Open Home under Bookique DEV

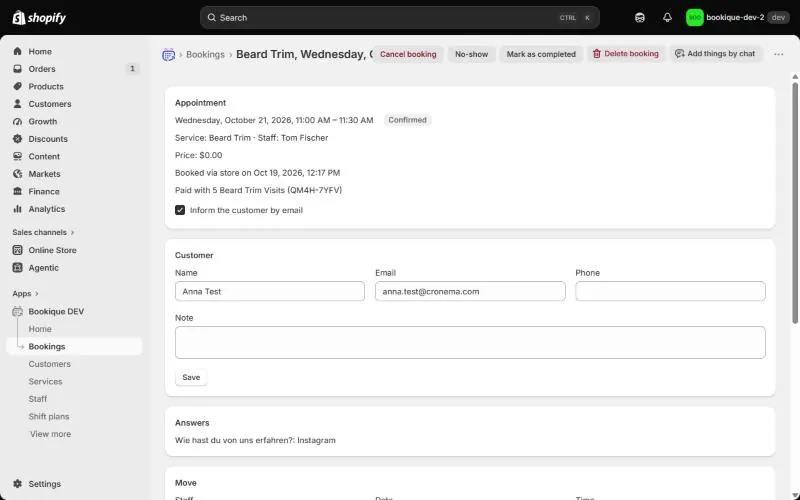[40, 329]
